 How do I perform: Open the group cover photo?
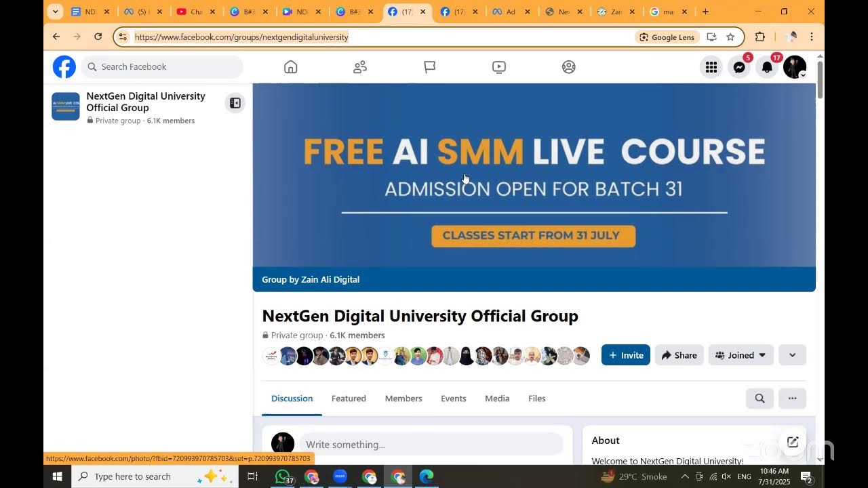(x=534, y=175)
